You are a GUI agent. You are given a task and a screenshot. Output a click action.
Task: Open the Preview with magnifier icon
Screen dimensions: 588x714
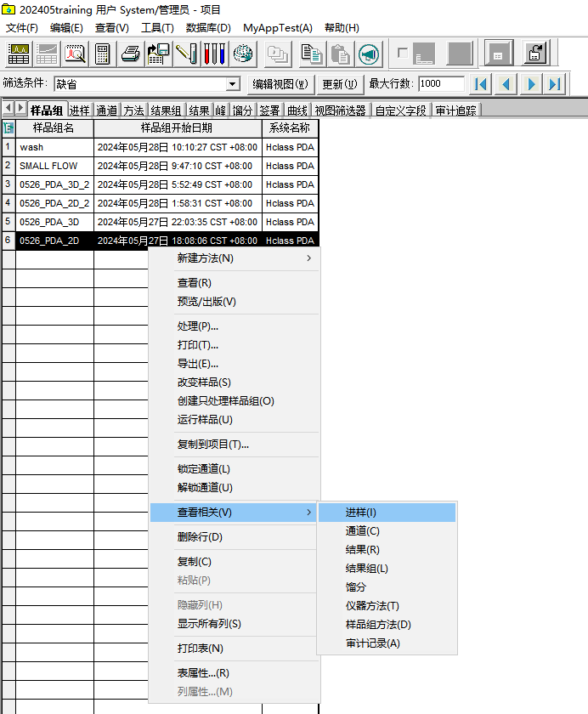pyautogui.click(x=75, y=54)
